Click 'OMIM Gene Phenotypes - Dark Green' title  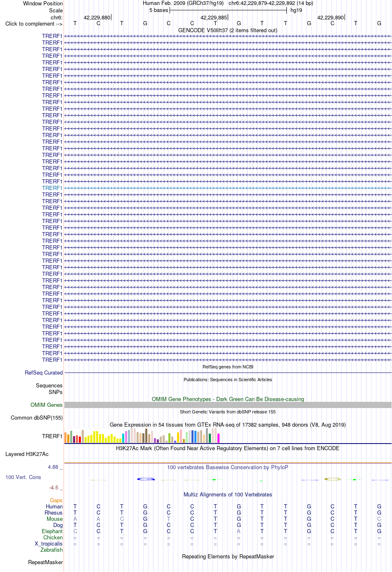(x=228, y=399)
